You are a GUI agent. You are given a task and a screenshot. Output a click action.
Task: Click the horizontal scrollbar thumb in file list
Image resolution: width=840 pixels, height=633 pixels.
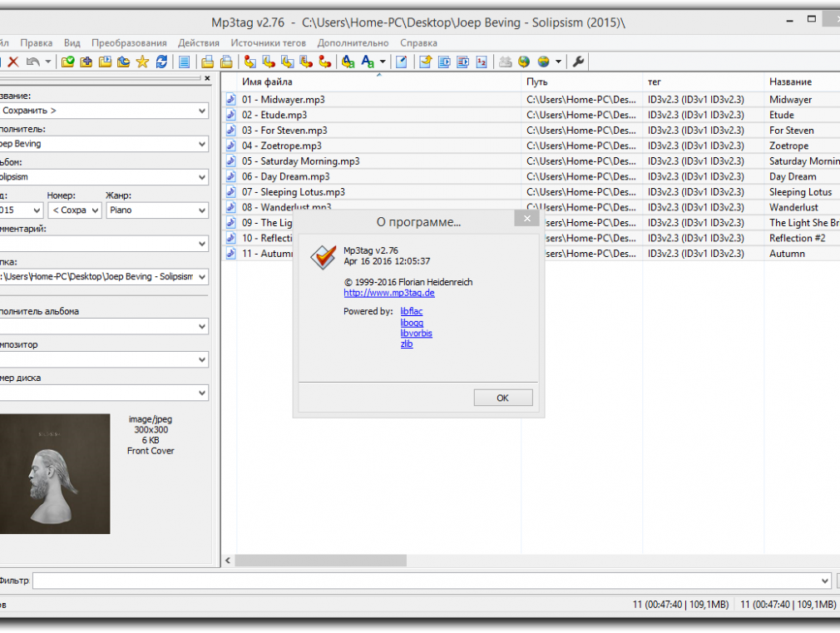click(320, 561)
